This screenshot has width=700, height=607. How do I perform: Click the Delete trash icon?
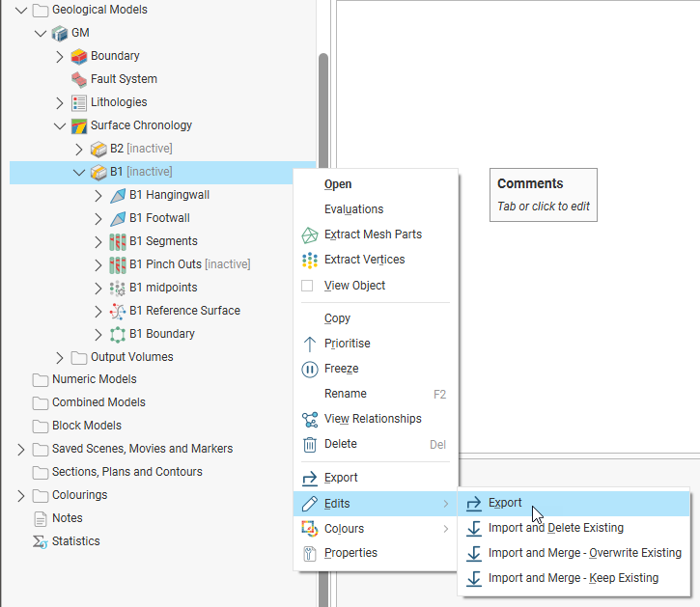tap(309, 444)
